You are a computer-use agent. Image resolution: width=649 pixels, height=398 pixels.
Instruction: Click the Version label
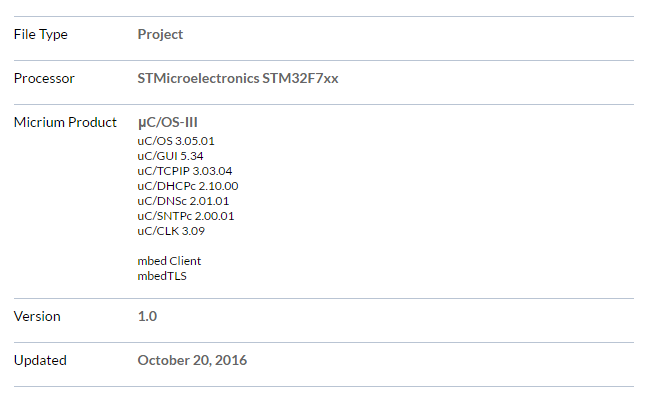[x=37, y=316]
